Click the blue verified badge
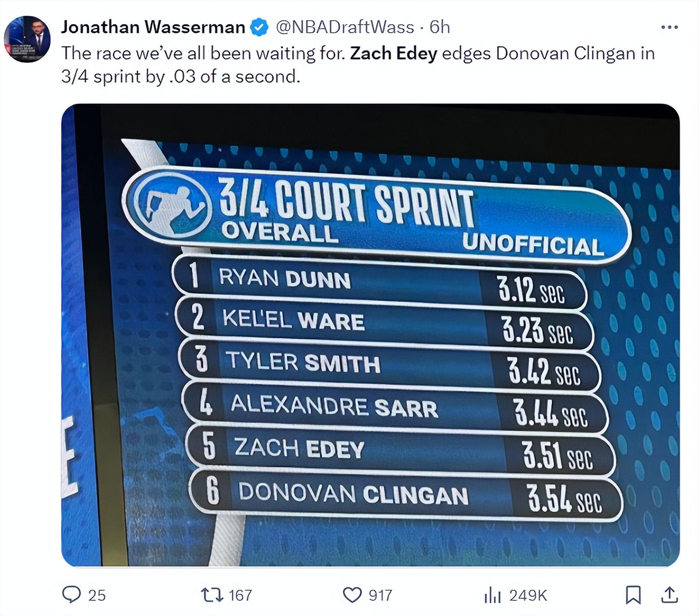Screen dimensions: 699x616 tap(259, 27)
